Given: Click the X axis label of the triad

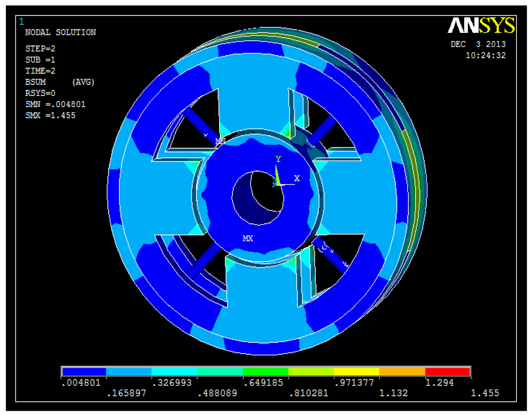Looking at the screenshot, I should [297, 178].
